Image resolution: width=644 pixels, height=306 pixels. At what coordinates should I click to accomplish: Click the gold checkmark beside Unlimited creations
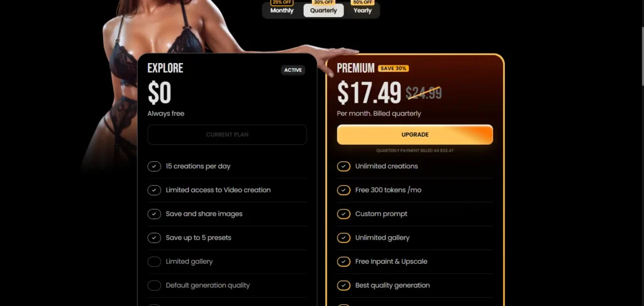point(344,167)
